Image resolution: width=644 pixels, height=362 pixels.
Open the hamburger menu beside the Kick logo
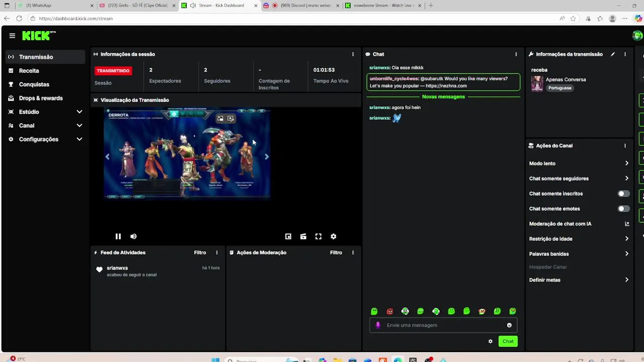(12, 36)
